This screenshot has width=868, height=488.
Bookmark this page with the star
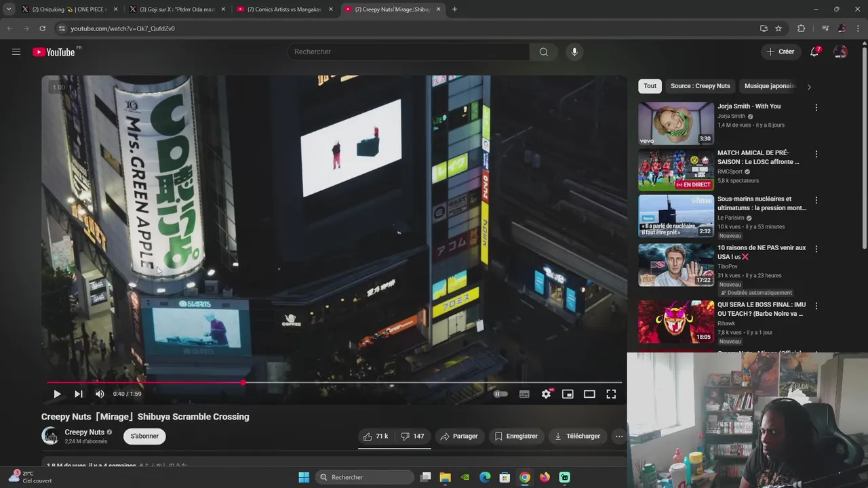tap(778, 28)
